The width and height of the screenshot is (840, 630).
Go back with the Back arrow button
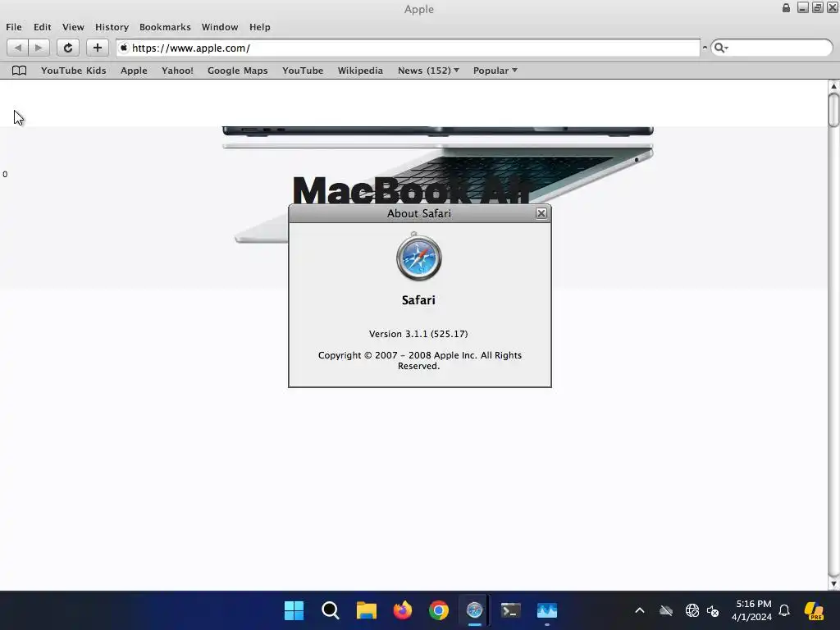(18, 48)
